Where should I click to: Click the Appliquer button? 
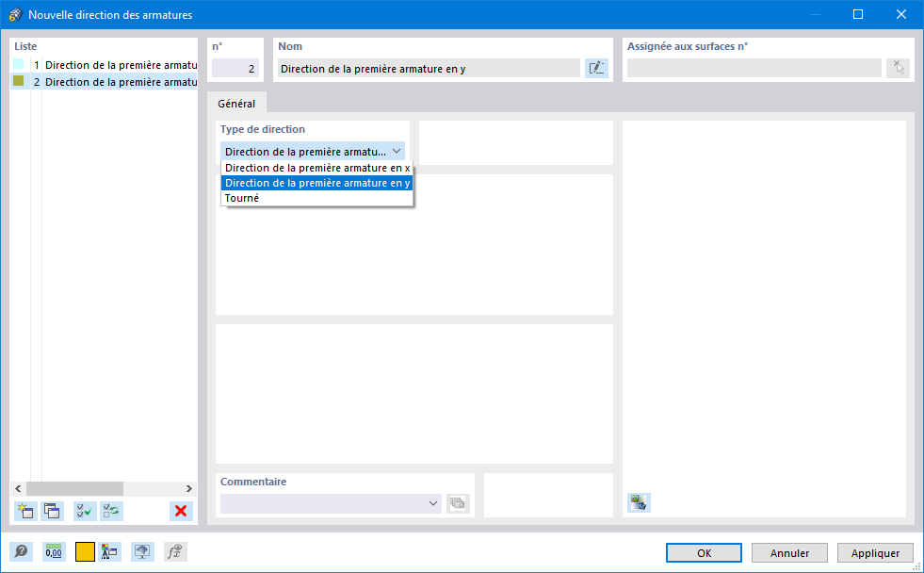tap(875, 553)
